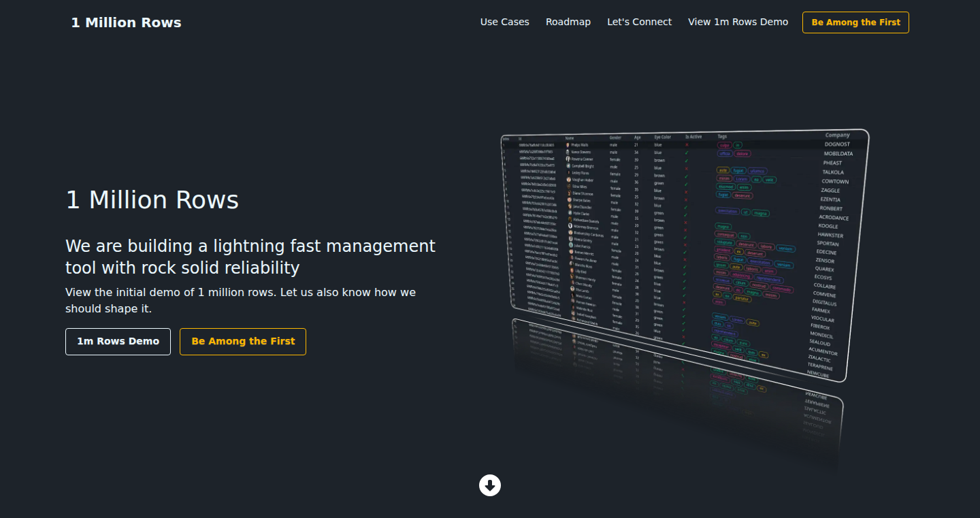Click the TALKOLA company cell in preview
This screenshot has height=518, width=980.
[x=833, y=172]
